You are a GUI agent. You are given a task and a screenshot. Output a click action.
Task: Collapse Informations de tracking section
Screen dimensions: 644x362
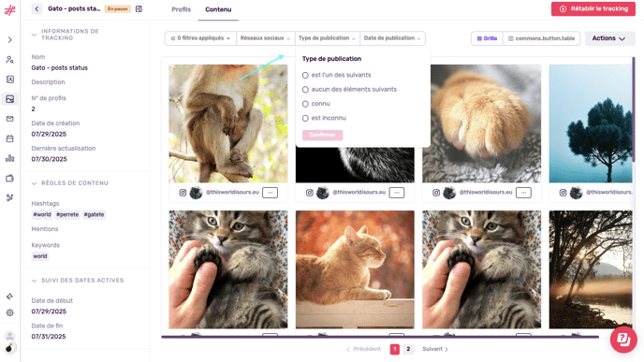[34, 35]
